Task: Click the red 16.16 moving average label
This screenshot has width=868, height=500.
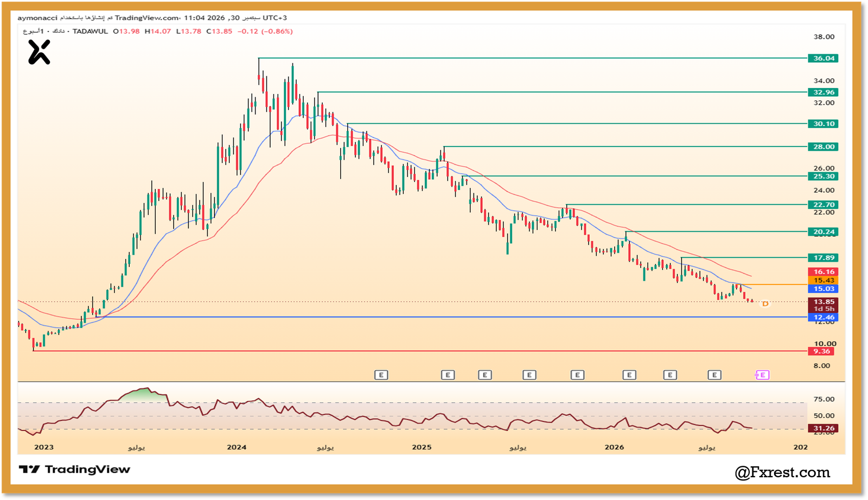Action: point(823,272)
